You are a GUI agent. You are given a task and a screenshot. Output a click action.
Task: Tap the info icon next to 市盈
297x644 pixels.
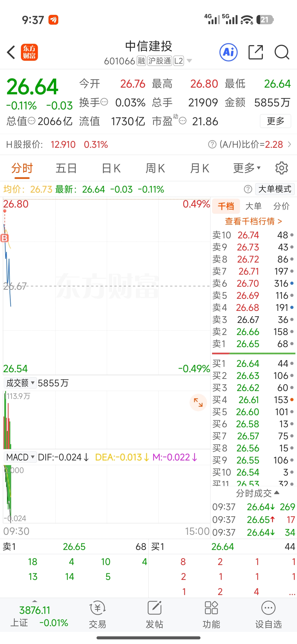183,121
